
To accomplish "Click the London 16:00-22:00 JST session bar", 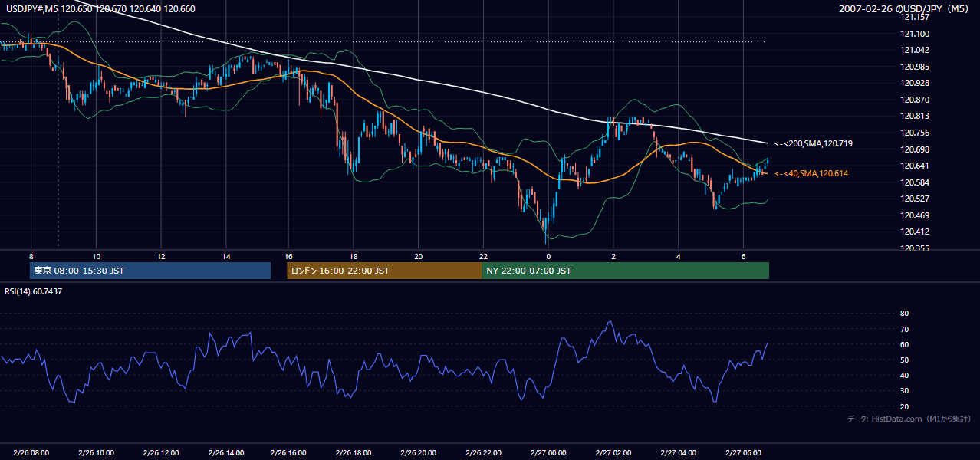I will (x=384, y=271).
